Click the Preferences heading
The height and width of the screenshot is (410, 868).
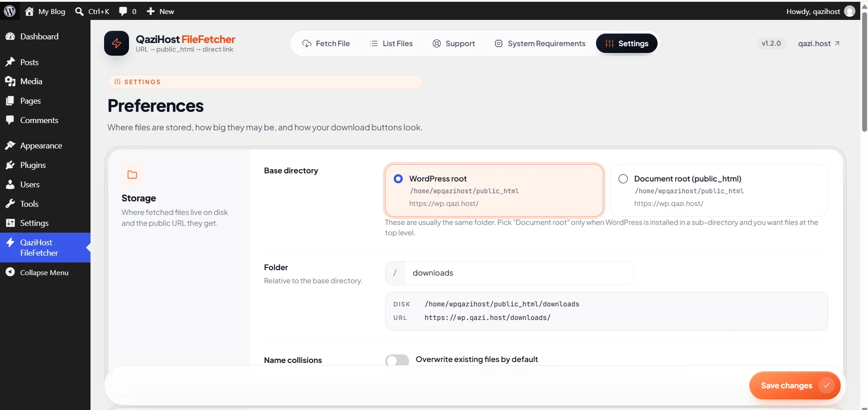pyautogui.click(x=156, y=106)
